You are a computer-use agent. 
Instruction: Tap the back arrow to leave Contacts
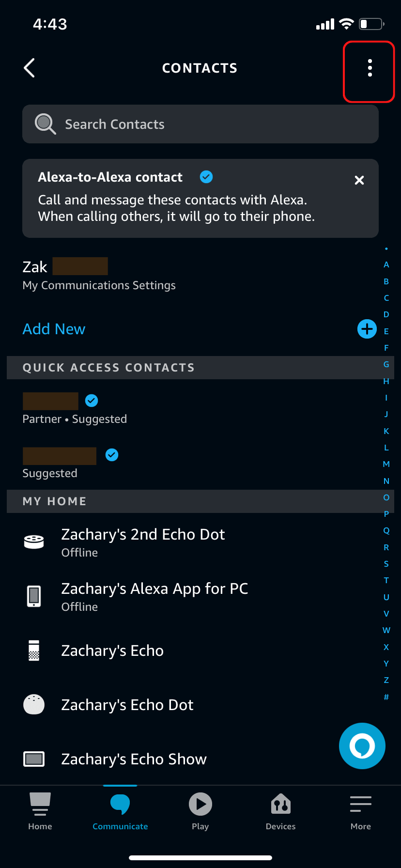point(29,68)
